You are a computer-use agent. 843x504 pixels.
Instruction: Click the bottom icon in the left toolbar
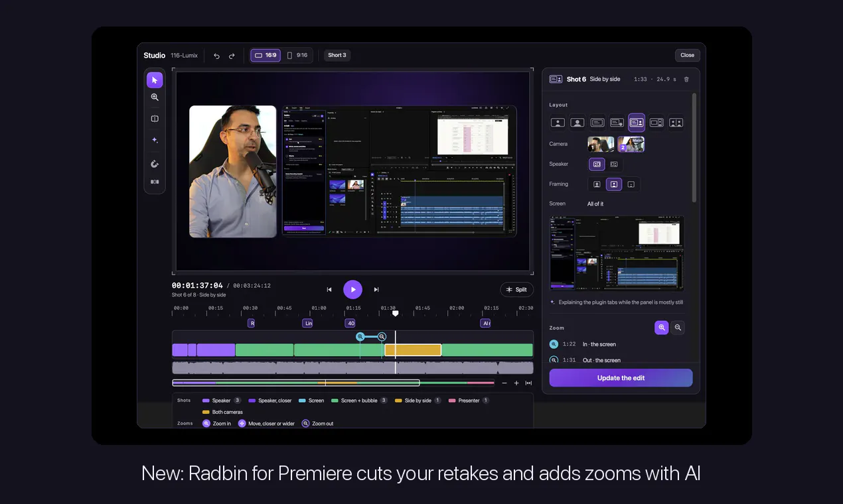point(155,182)
